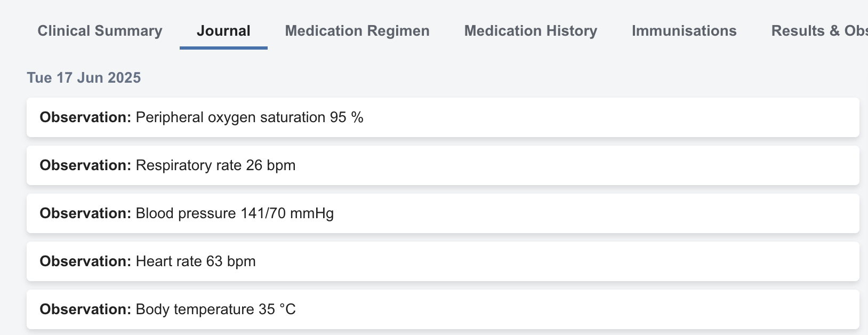Image resolution: width=868 pixels, height=335 pixels.
Task: Click the bold Observation label of the body temperature row
Action: pos(85,309)
